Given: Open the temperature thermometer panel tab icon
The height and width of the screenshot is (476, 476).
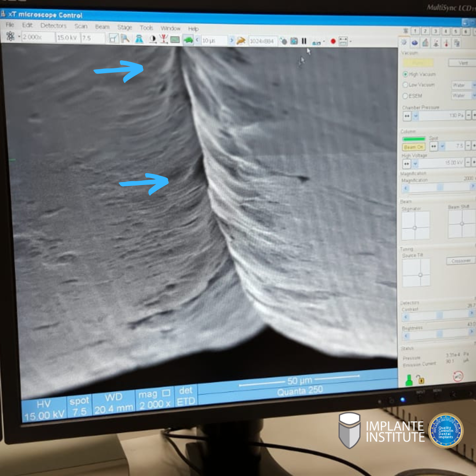Looking at the screenshot, I should click(446, 43).
